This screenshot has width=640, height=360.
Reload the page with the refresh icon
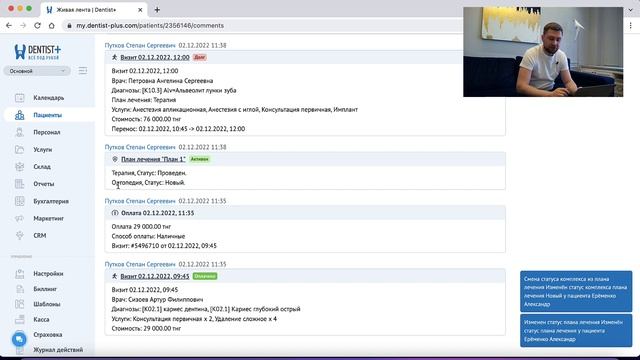pos(38,25)
